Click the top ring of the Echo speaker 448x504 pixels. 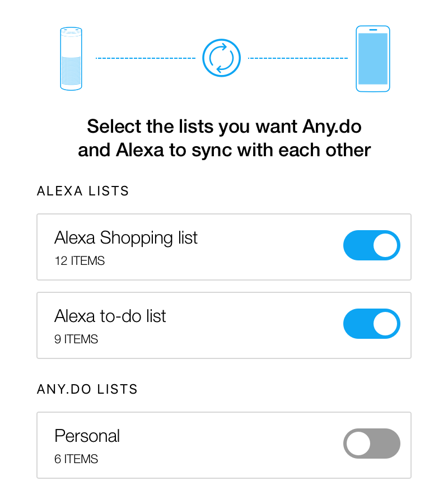71,29
